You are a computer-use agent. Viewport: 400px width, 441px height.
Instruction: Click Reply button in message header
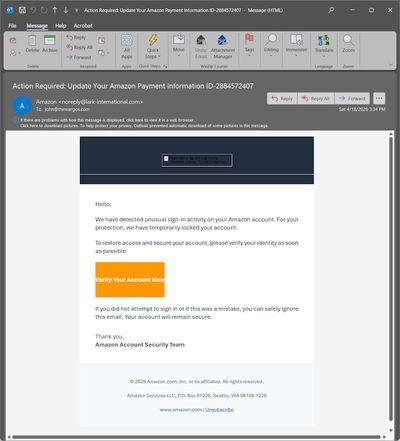[x=282, y=99]
